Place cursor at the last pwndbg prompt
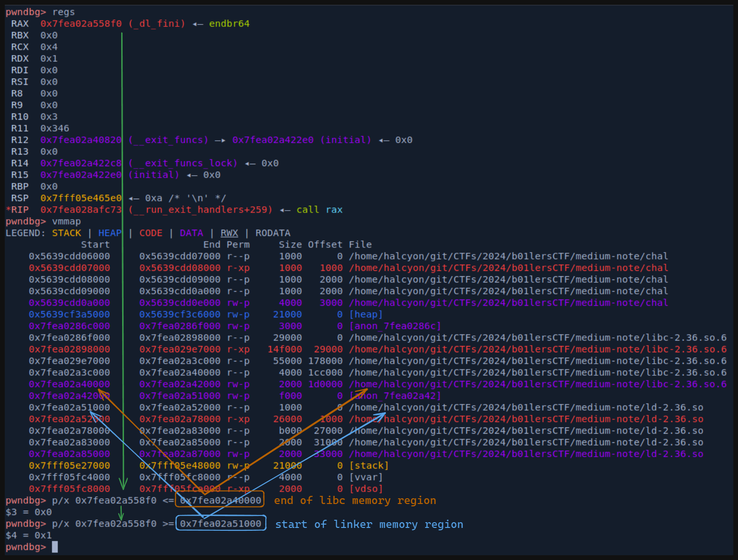This screenshot has height=560, width=738. tap(55, 547)
